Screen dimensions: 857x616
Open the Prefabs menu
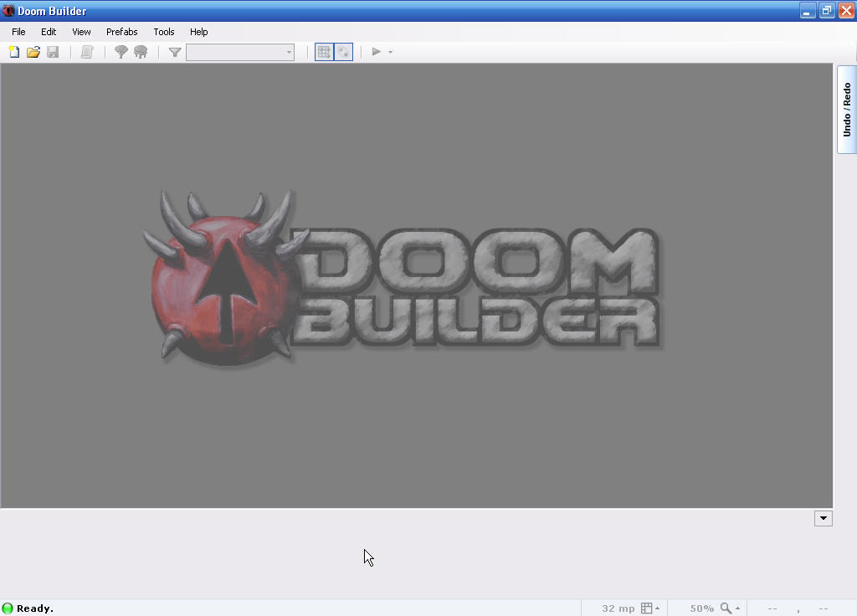[x=121, y=32]
